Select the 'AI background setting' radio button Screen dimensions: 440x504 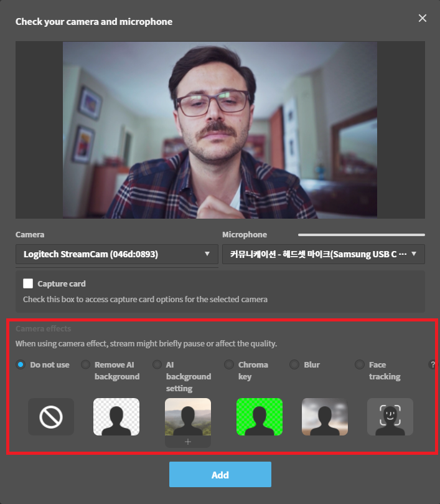tap(157, 364)
